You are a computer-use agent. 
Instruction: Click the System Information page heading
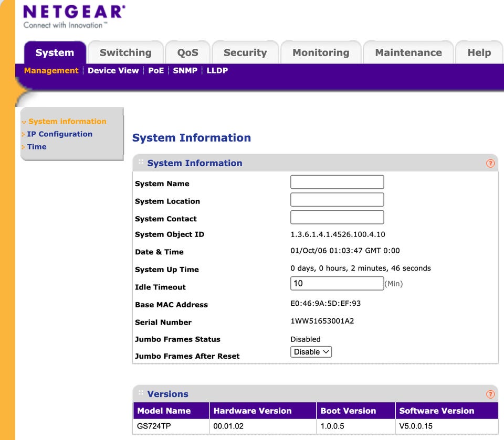coord(192,138)
